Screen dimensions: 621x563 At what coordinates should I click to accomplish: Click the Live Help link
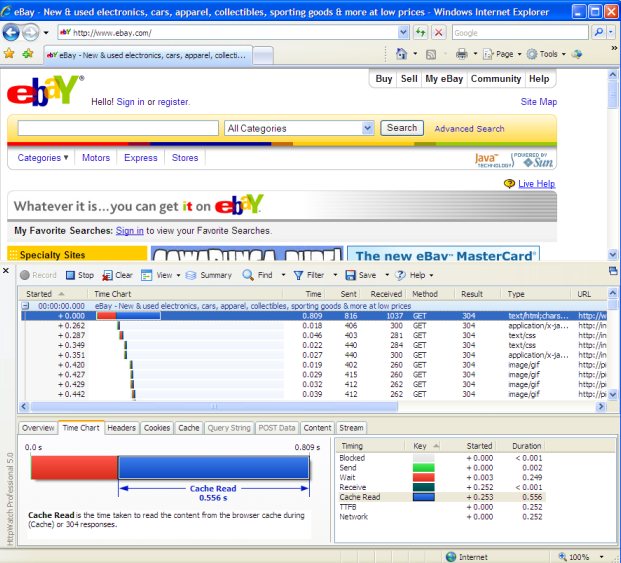[537, 184]
